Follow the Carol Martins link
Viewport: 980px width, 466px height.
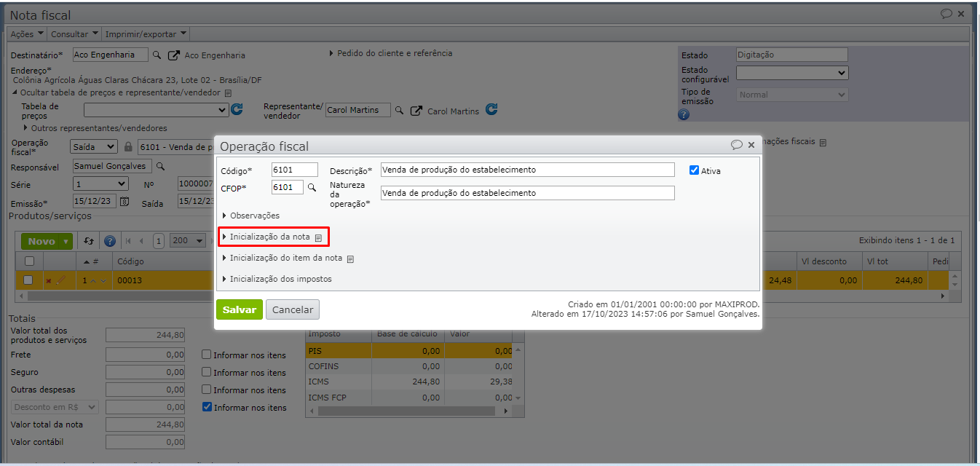(x=454, y=111)
